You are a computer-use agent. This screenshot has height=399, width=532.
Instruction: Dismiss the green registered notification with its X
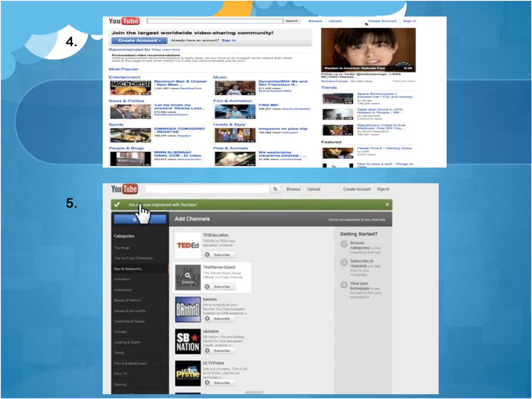pos(387,205)
